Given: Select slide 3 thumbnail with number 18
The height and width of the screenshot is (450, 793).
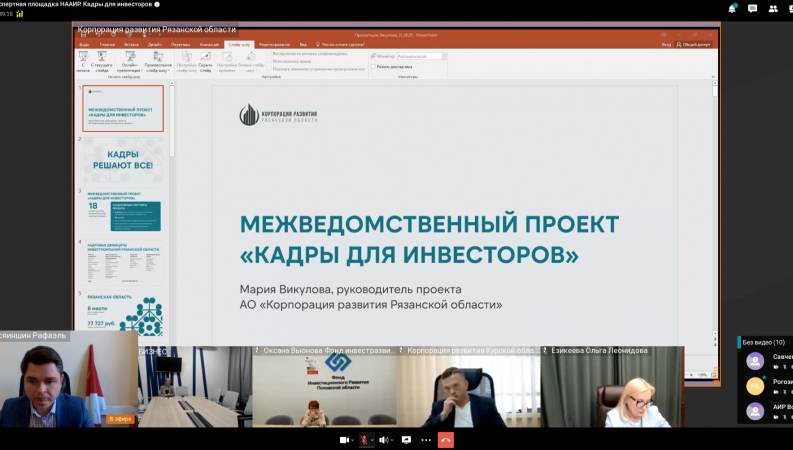Looking at the screenshot, I should 123,211.
